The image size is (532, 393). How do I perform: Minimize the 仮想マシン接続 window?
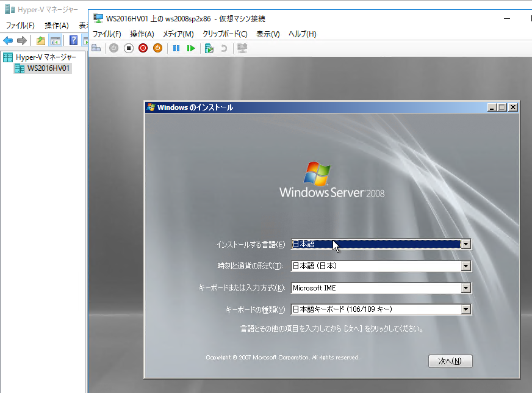(507, 19)
